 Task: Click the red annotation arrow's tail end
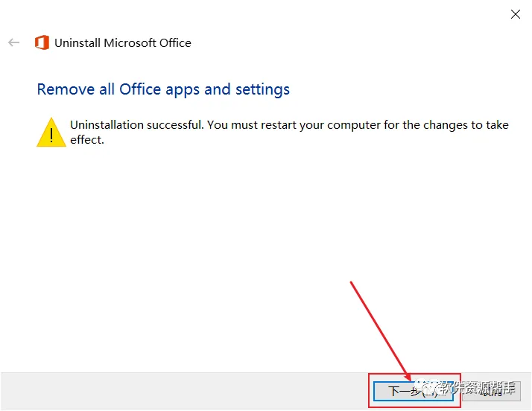click(x=351, y=281)
